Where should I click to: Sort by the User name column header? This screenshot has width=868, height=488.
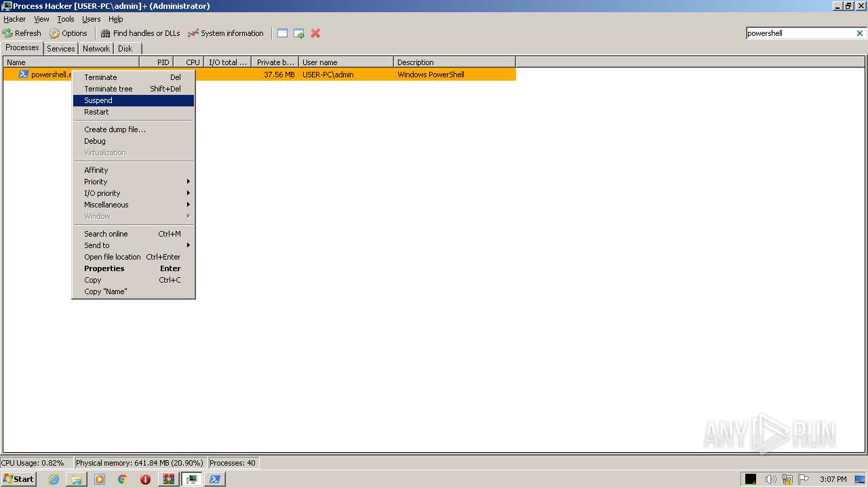346,62
